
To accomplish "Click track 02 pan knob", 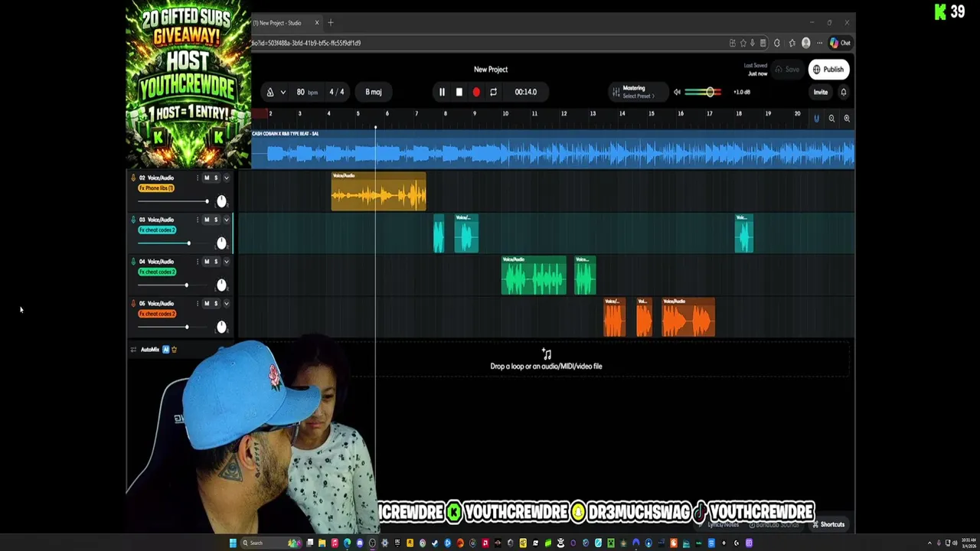I will pyautogui.click(x=221, y=201).
